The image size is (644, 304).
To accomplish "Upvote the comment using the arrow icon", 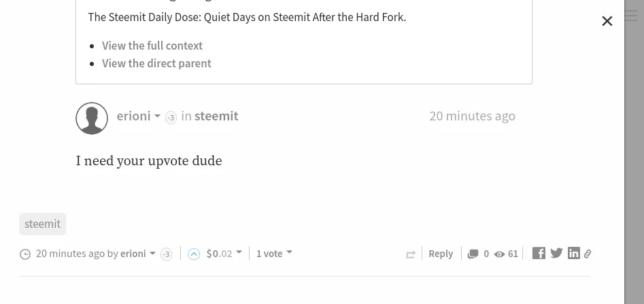I will (194, 254).
